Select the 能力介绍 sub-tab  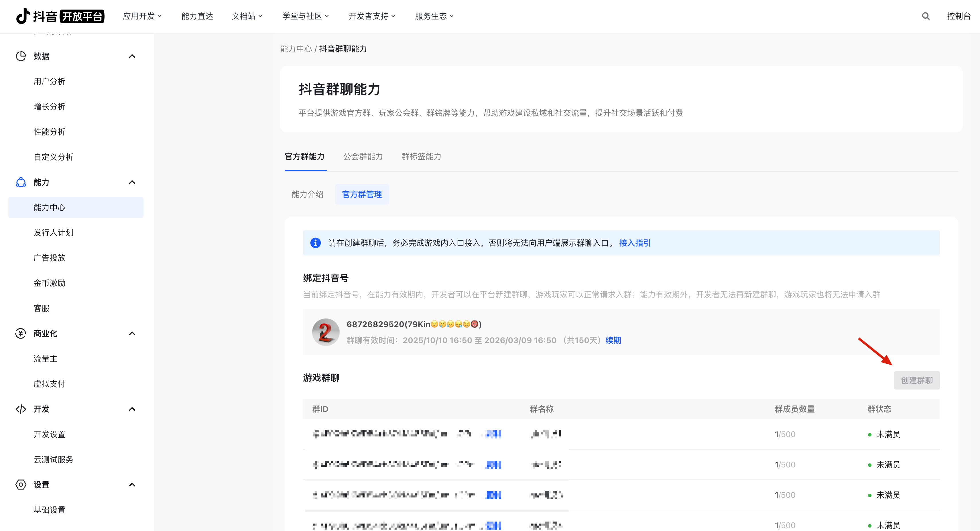pos(307,194)
